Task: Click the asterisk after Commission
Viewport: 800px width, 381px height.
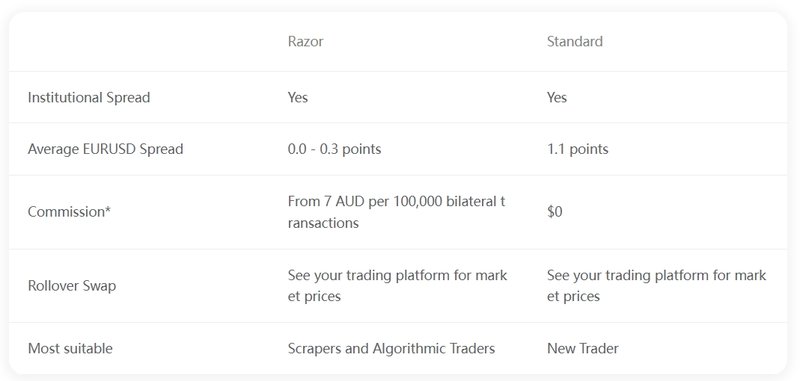Action: click(x=108, y=210)
